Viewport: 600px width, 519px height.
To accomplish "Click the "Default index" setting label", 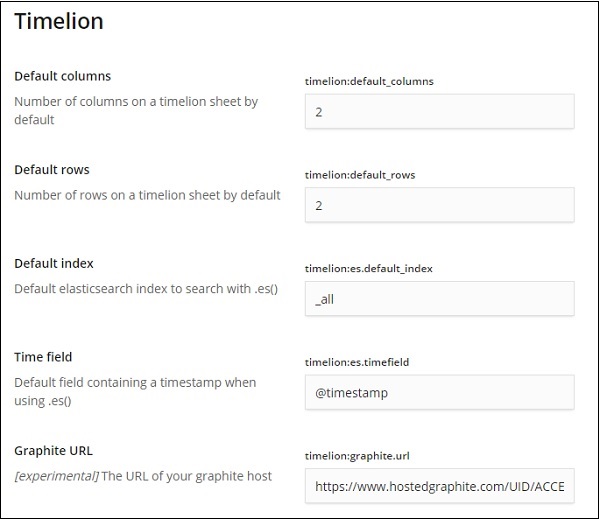I will click(54, 263).
